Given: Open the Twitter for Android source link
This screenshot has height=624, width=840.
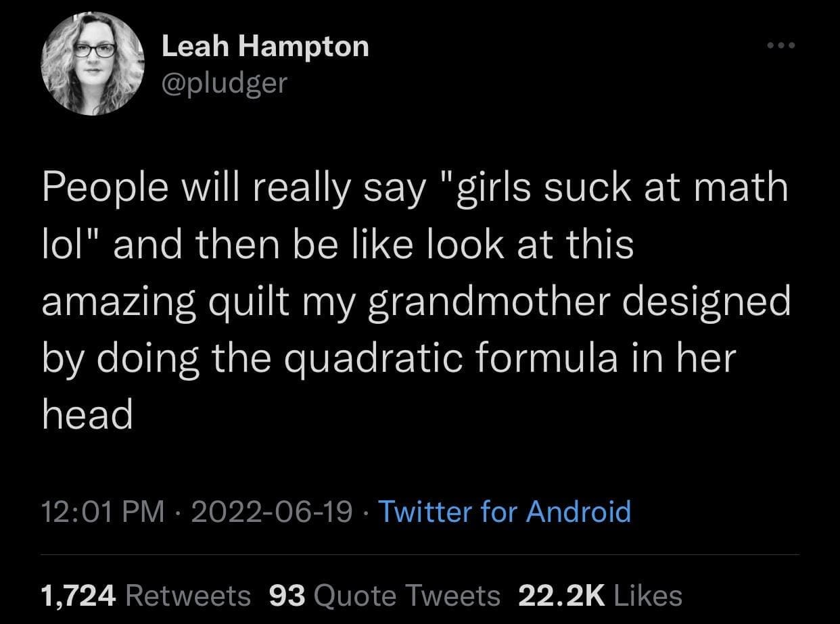Looking at the screenshot, I should tap(504, 511).
